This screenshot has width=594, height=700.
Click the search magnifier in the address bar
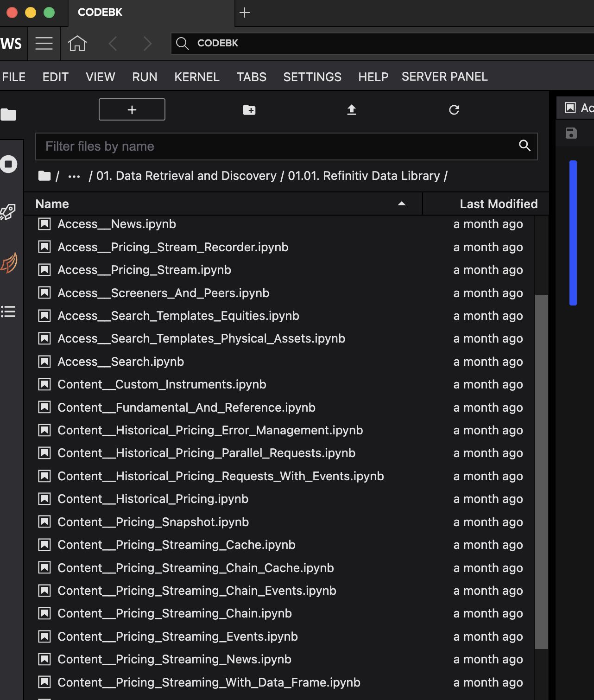tap(183, 43)
